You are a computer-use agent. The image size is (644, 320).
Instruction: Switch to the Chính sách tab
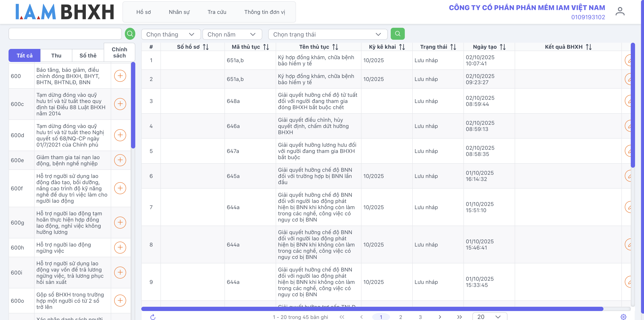[x=119, y=52]
